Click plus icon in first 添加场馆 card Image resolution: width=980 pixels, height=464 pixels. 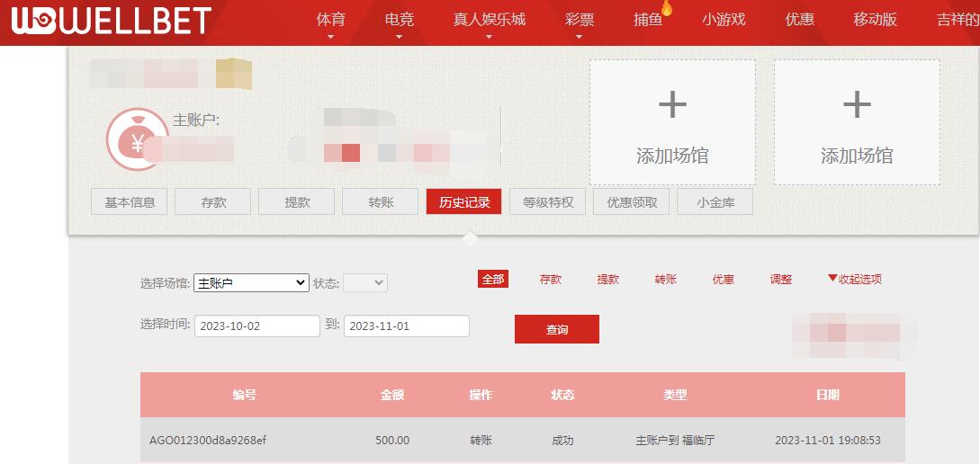click(x=672, y=104)
